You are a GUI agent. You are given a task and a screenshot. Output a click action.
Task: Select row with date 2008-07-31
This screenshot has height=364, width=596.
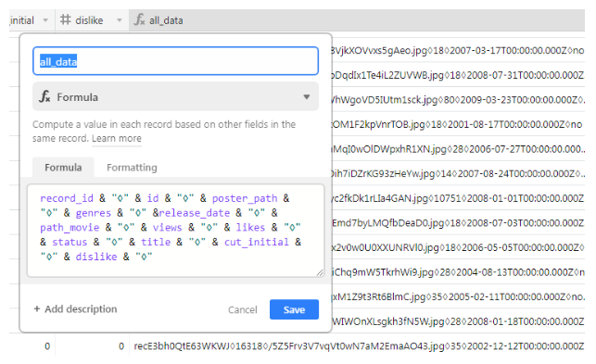click(x=458, y=75)
